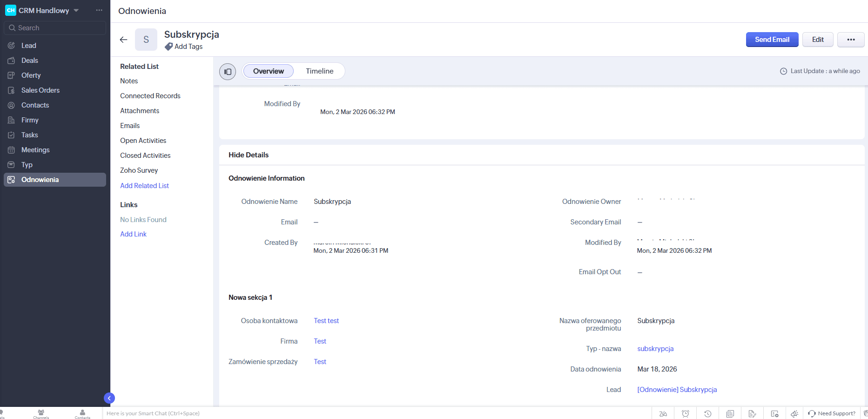The image size is (868, 419).
Task: Open the announcements megaphone icon
Action: tap(794, 413)
